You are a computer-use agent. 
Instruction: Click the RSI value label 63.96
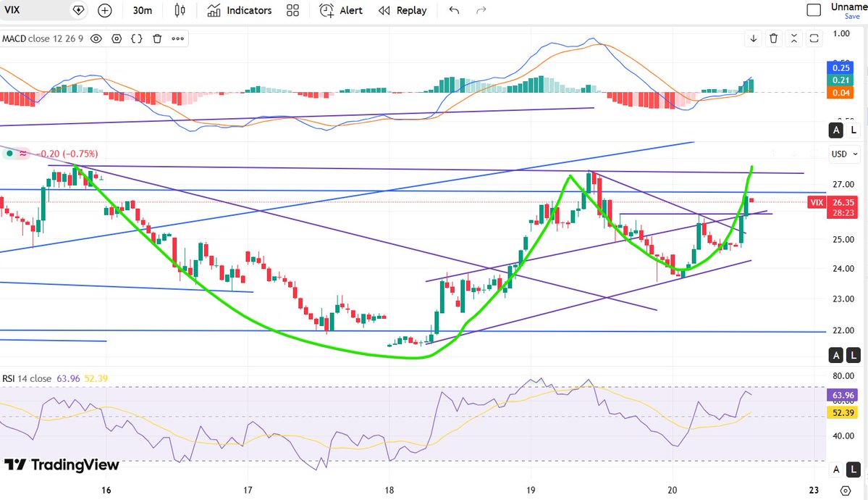(x=843, y=395)
